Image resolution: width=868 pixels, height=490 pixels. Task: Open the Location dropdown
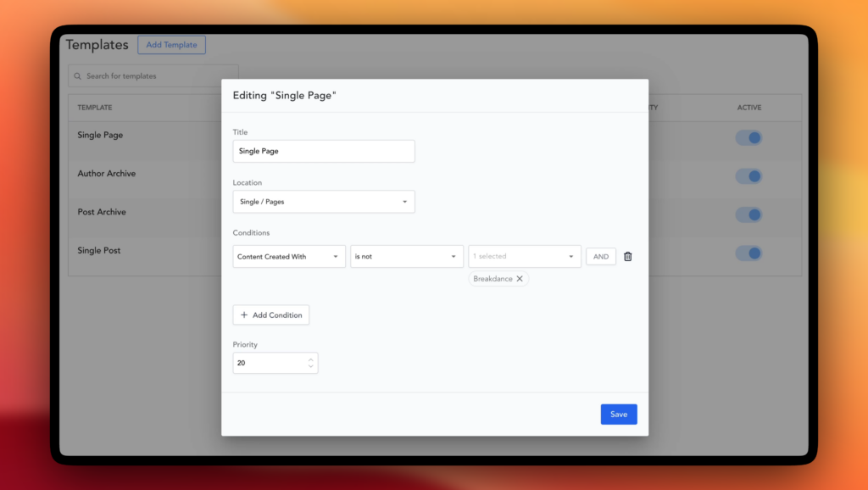click(323, 202)
